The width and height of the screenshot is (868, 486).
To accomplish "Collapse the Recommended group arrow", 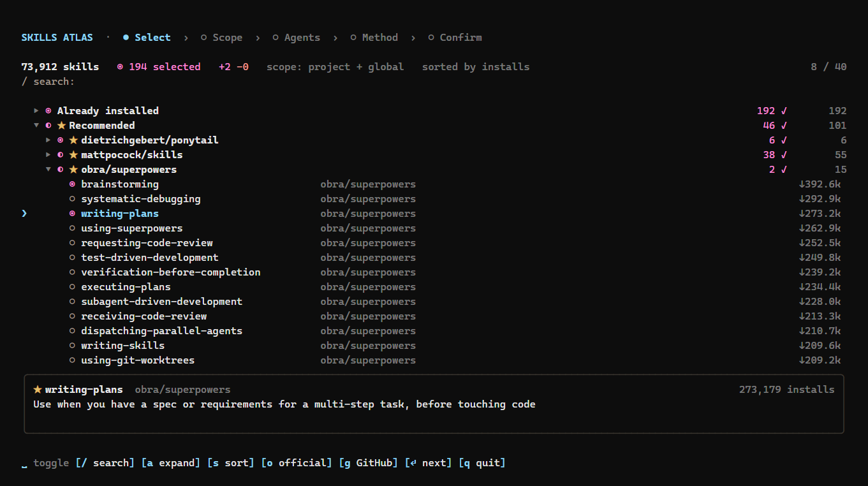I will point(36,126).
